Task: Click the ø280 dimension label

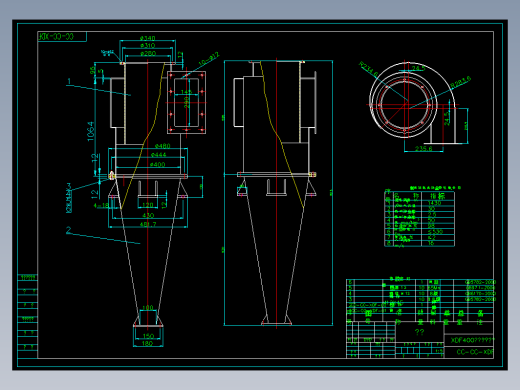Action: pyautogui.click(x=148, y=53)
